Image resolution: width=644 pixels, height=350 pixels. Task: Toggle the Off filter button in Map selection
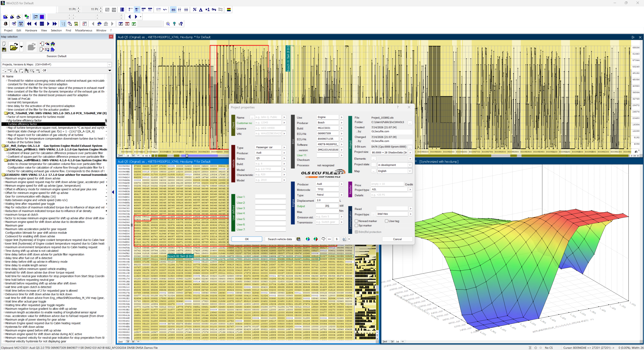pyautogui.click(x=44, y=71)
